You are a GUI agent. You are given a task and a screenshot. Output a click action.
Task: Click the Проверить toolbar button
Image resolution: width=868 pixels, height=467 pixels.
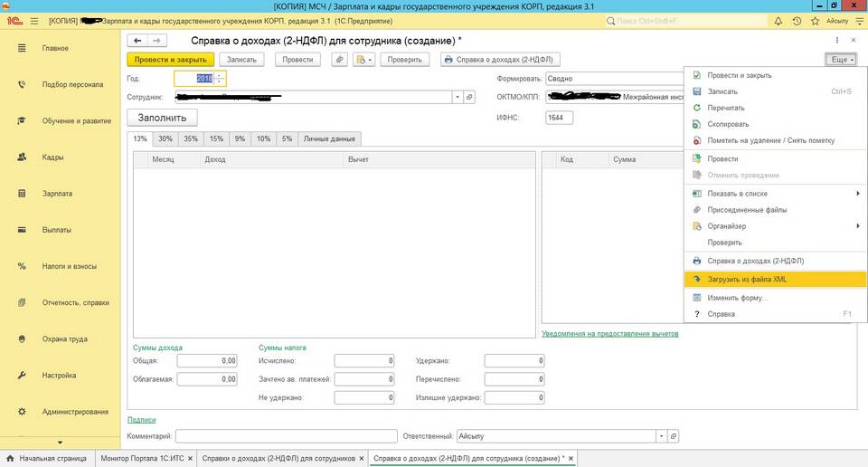(405, 59)
